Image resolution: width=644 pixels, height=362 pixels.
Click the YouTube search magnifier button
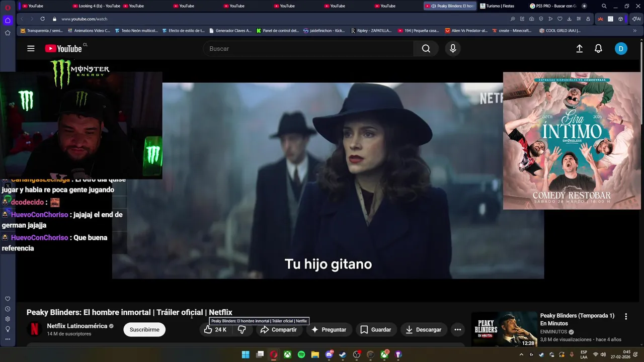click(426, 49)
